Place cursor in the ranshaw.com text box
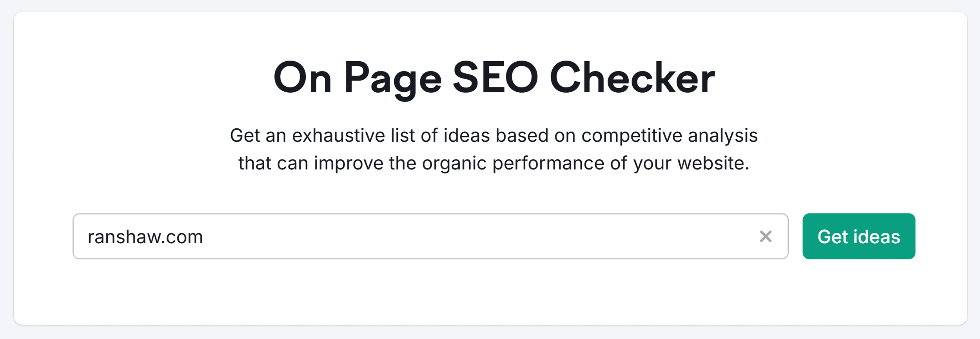Screen dimensions: 980x339 tap(392, 236)
